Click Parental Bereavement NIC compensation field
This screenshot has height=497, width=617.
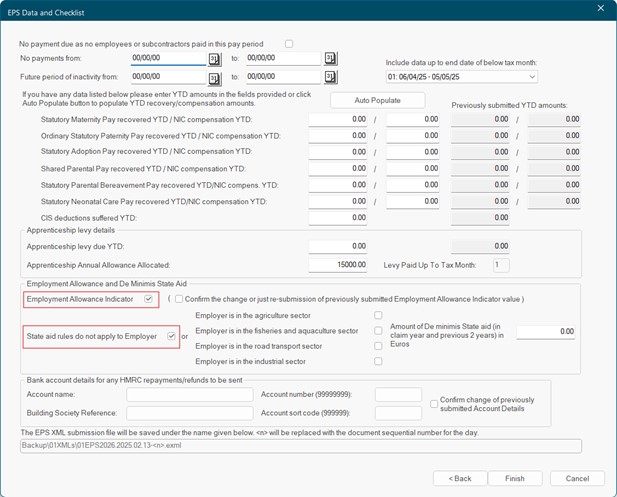coord(412,185)
